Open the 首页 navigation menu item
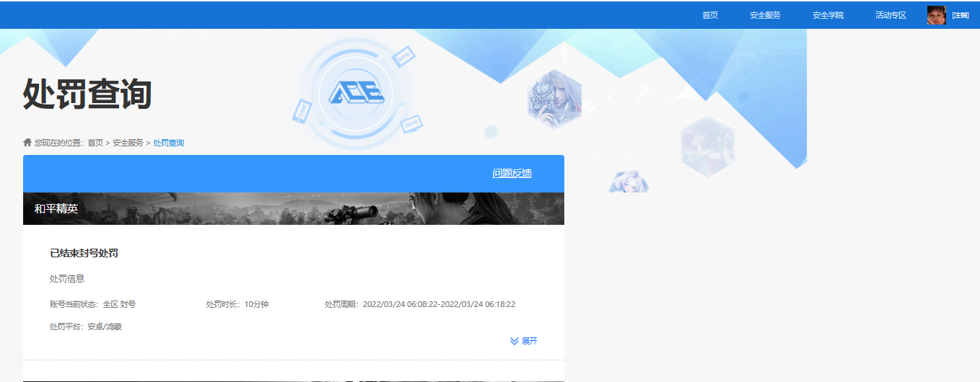 pos(710,15)
